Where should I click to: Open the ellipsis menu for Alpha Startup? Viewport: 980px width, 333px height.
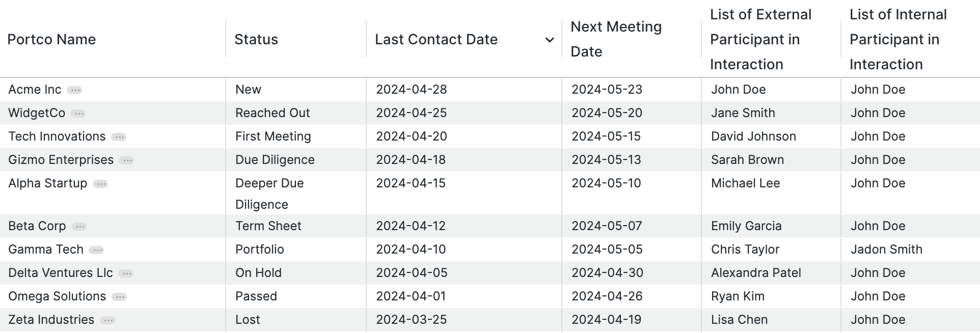tap(100, 184)
